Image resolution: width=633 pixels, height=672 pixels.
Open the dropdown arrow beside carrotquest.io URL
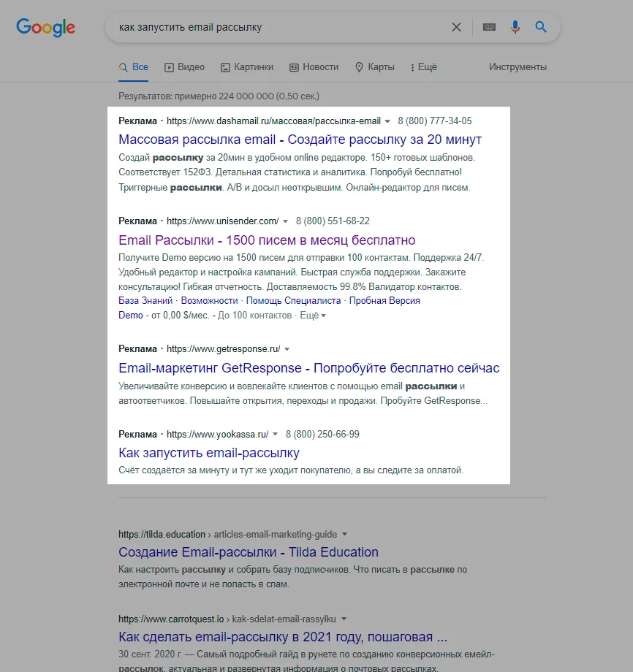point(344,619)
